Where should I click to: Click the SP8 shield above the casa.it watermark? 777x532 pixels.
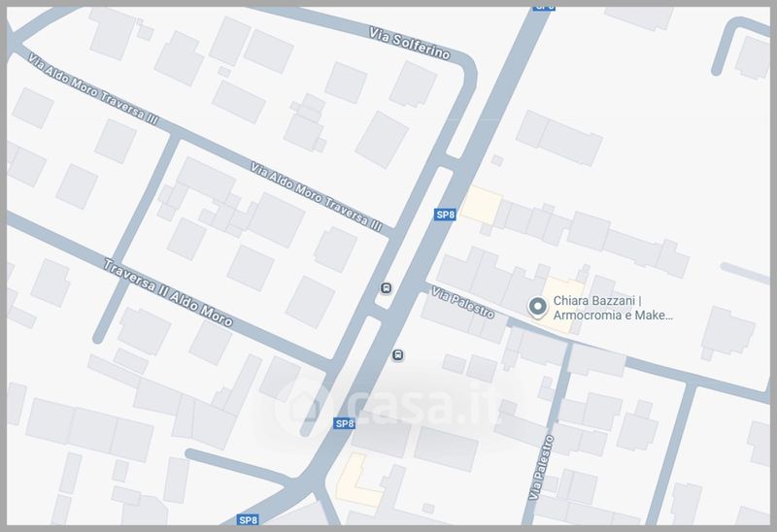345,423
